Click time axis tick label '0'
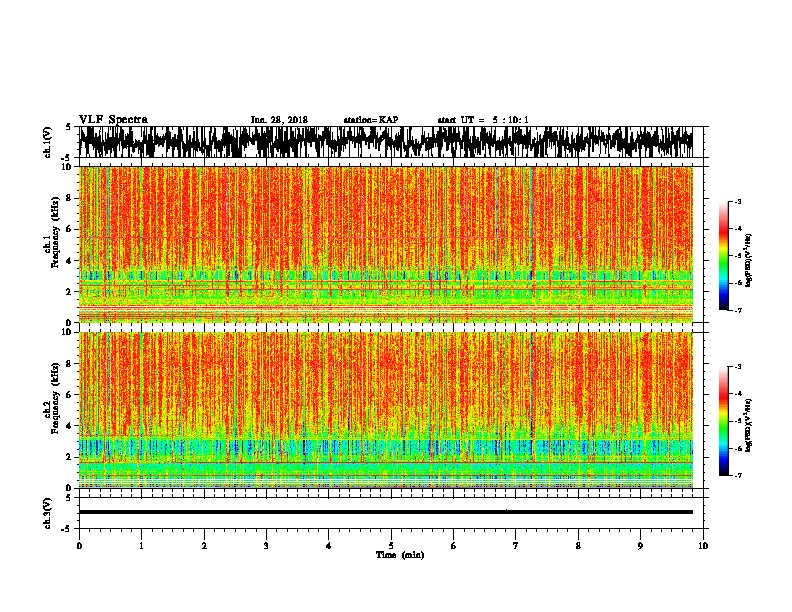This screenshot has height=612, width=792. point(79,546)
